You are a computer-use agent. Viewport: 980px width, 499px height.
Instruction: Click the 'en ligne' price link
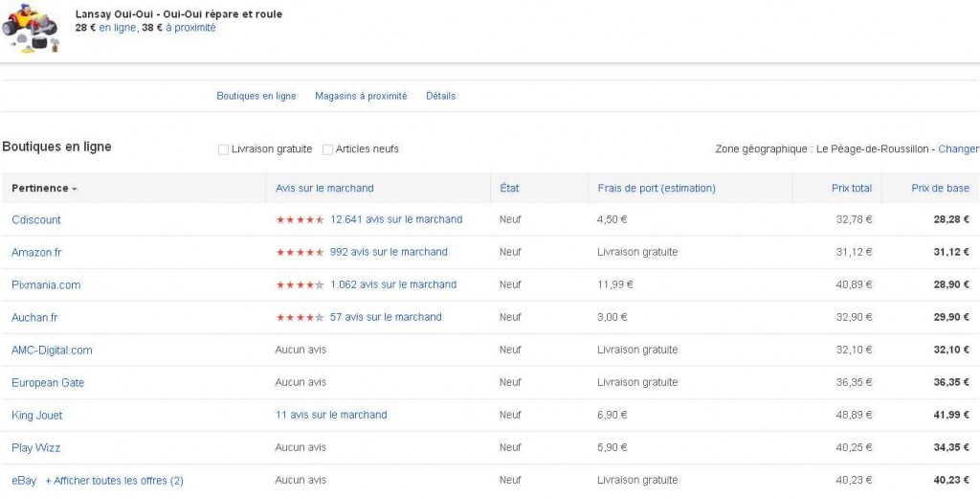point(118,28)
